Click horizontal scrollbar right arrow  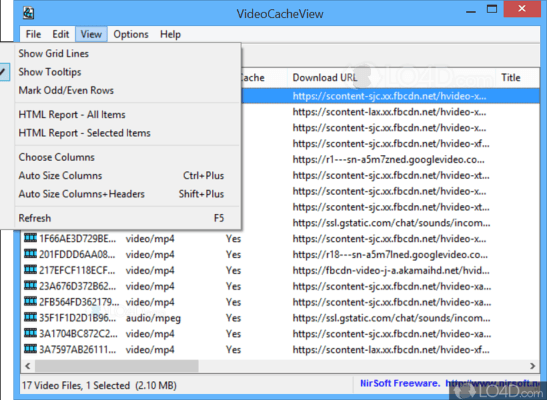pyautogui.click(x=532, y=366)
